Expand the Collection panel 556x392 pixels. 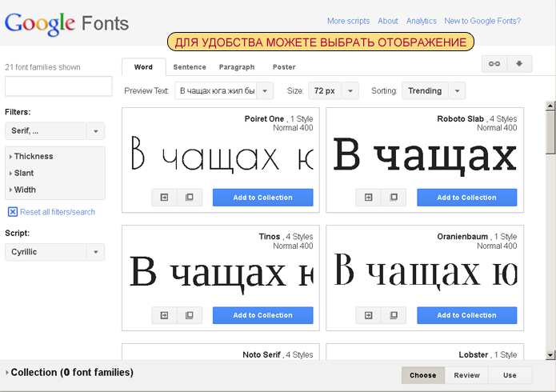coord(70,373)
